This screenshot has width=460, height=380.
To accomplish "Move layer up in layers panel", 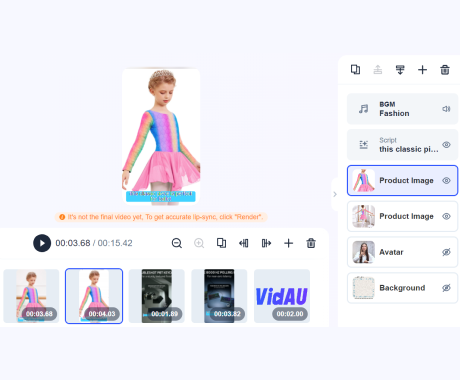I will (378, 70).
